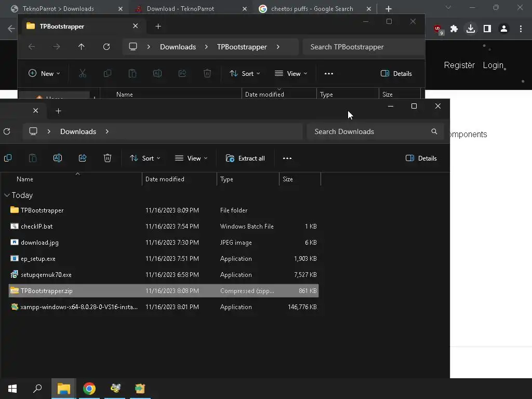Refresh the TPBootstrapper window
This screenshot has width=532, height=399.
point(107,47)
